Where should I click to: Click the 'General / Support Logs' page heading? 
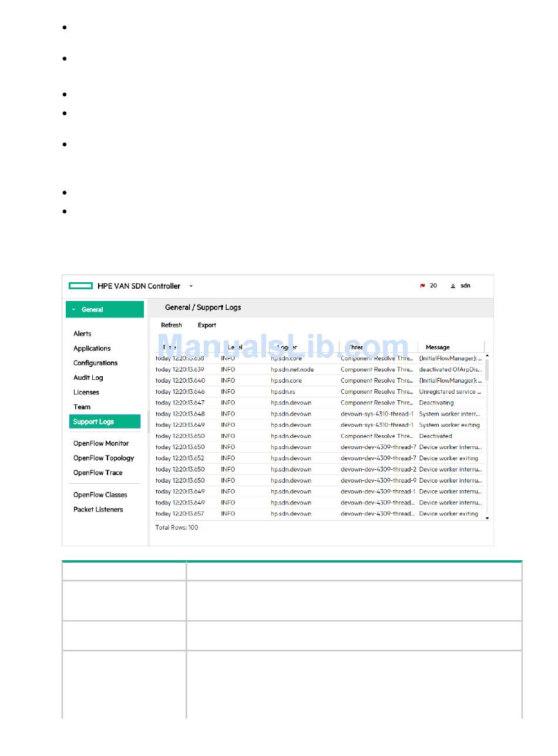coord(203,307)
